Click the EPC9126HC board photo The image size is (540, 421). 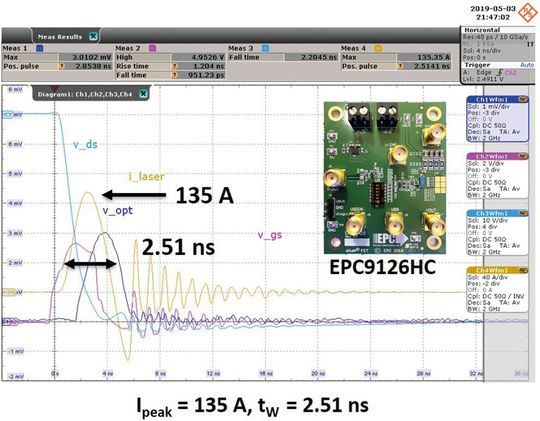point(385,178)
